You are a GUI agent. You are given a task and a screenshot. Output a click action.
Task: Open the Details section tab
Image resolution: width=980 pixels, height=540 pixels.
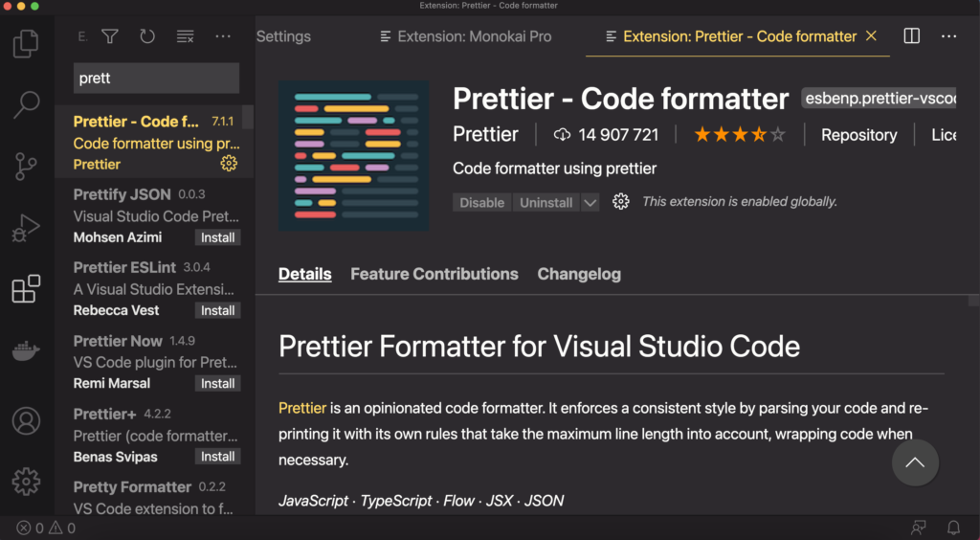tap(305, 274)
